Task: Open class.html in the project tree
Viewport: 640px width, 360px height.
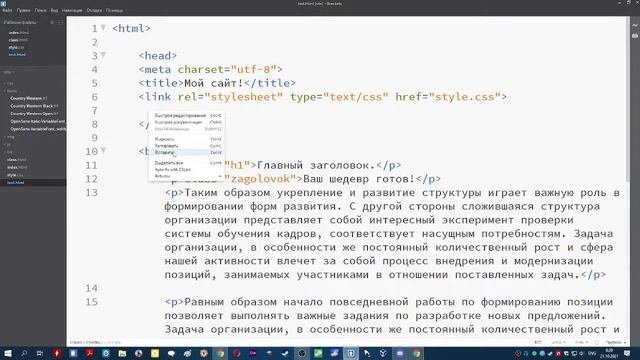Action: [x=17, y=160]
